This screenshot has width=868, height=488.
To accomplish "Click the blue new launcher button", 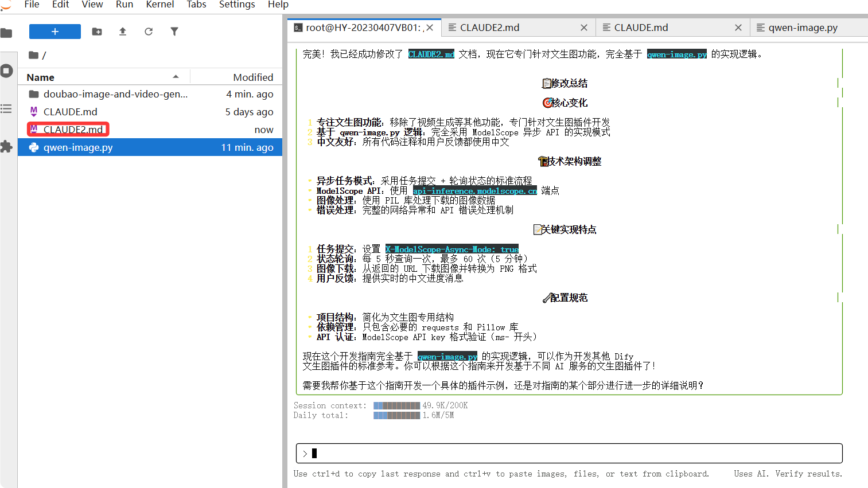I will [x=55, y=32].
